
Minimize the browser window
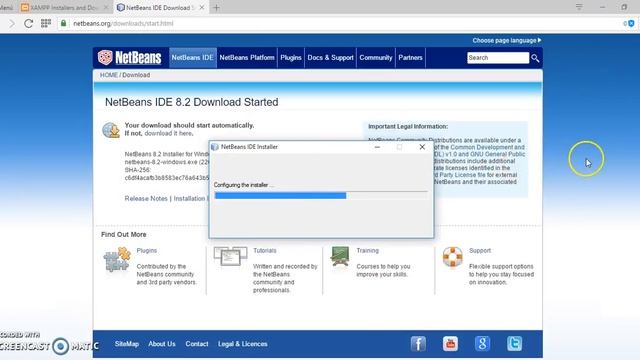point(602,7)
